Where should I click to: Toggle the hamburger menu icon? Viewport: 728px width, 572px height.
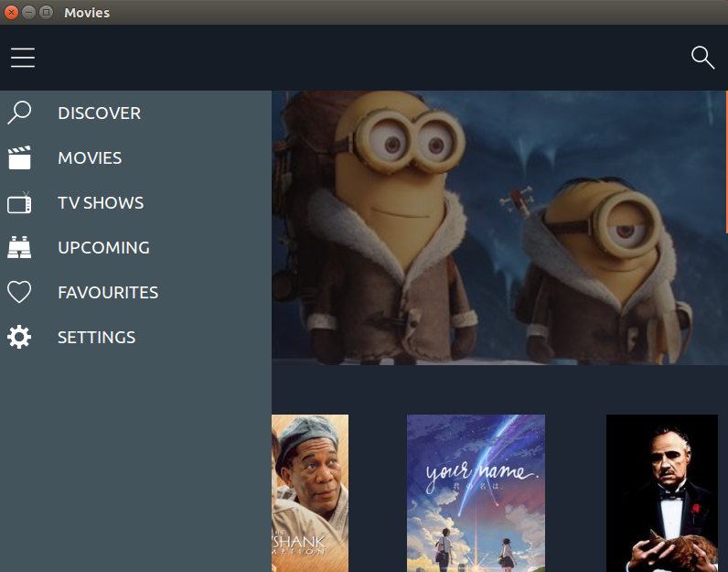pyautogui.click(x=23, y=58)
